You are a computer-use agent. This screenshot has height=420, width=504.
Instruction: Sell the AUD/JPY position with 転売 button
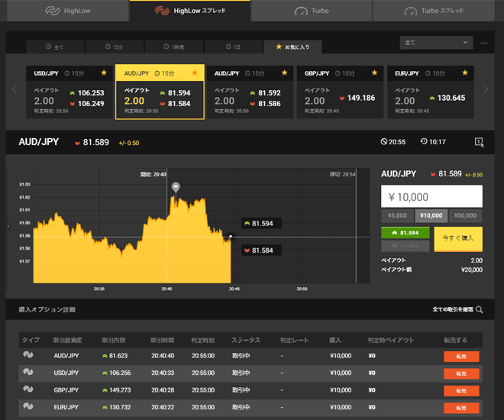point(461,357)
